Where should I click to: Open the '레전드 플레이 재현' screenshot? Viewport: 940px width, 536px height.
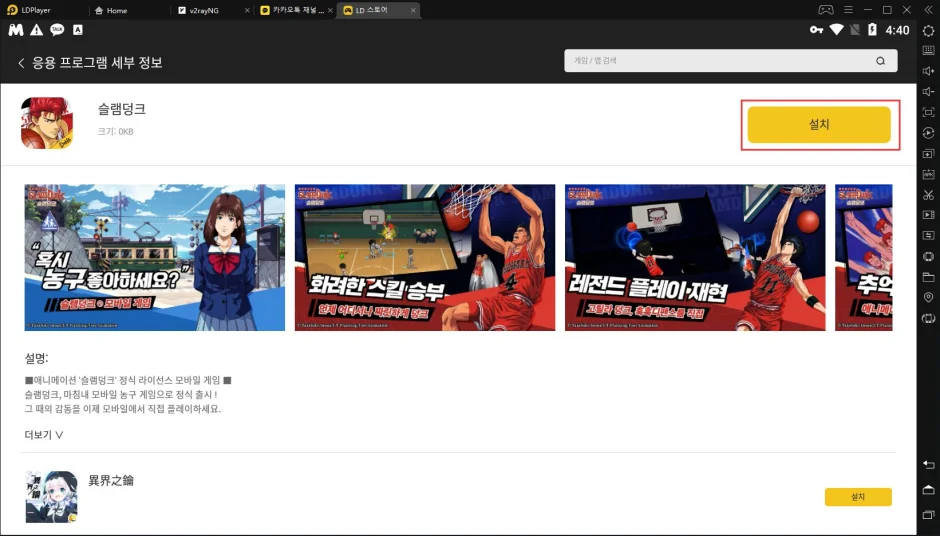[695, 257]
